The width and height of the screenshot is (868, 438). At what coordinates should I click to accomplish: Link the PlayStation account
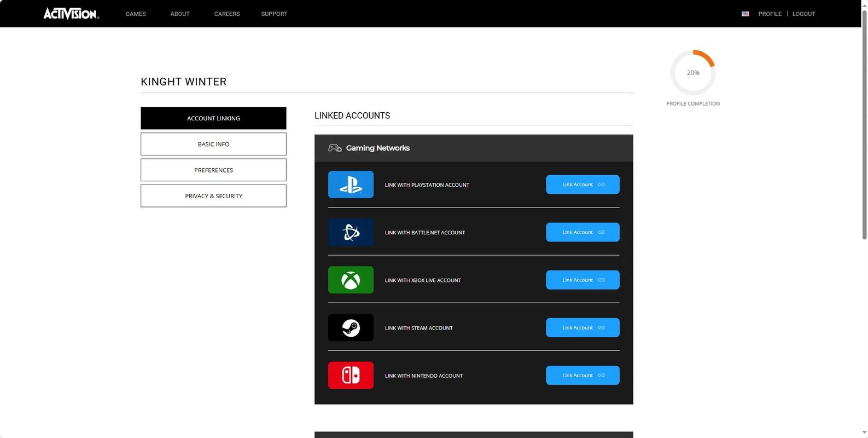point(582,185)
